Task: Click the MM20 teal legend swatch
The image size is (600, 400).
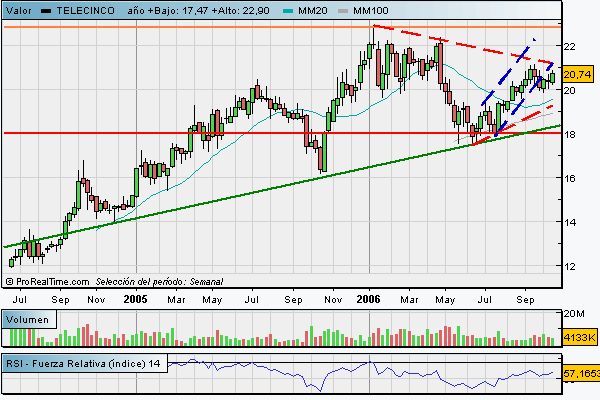Action: coord(288,11)
